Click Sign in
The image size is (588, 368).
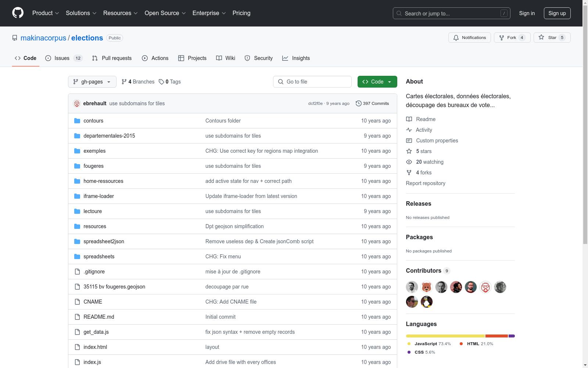pos(527,13)
